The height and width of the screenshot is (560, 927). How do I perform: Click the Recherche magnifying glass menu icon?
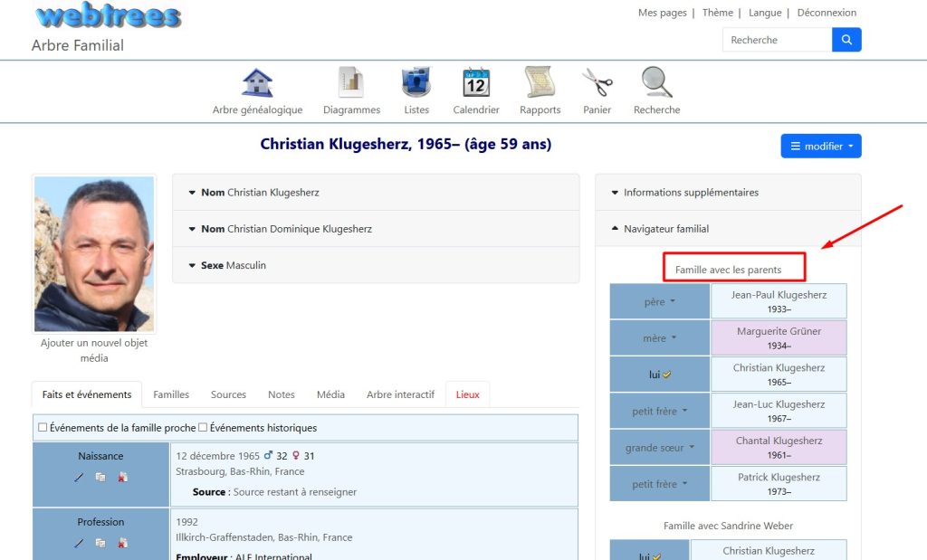656,83
